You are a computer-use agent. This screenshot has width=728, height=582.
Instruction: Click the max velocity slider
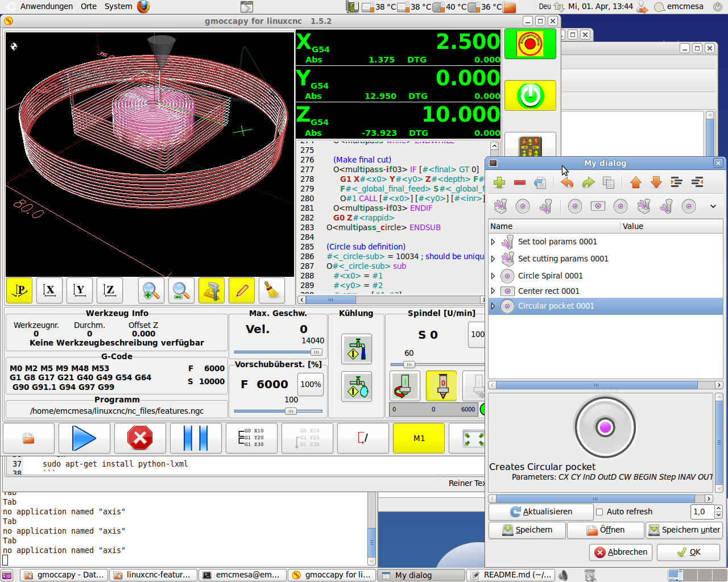(278, 352)
